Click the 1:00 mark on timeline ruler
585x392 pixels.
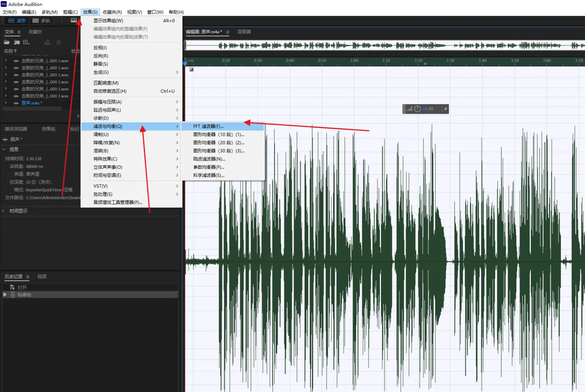(x=354, y=61)
